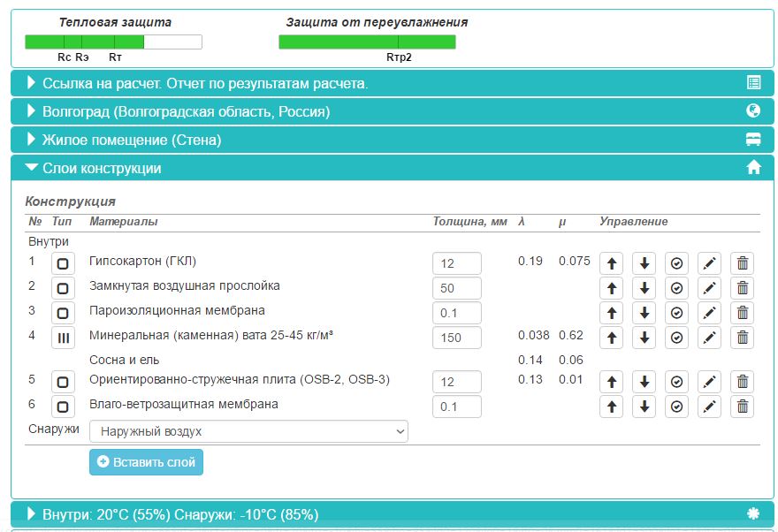Click checkmark circle icon for Гипсокартон layer

pyautogui.click(x=677, y=263)
